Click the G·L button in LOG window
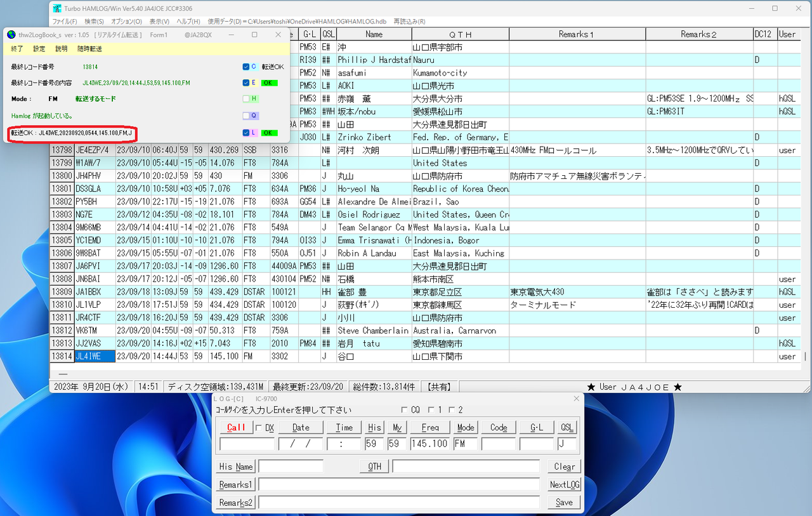Screen dimensions: 812x516 (x=537, y=428)
